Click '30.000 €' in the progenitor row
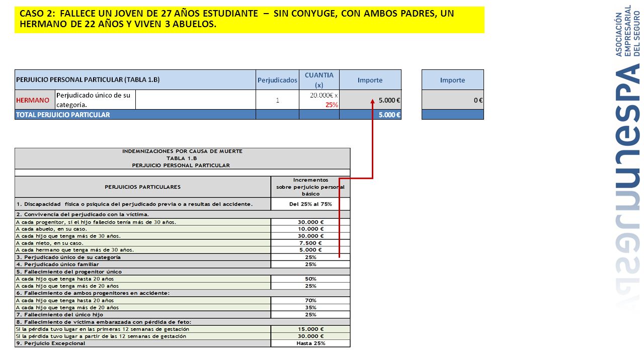The image size is (644, 362). tap(310, 222)
